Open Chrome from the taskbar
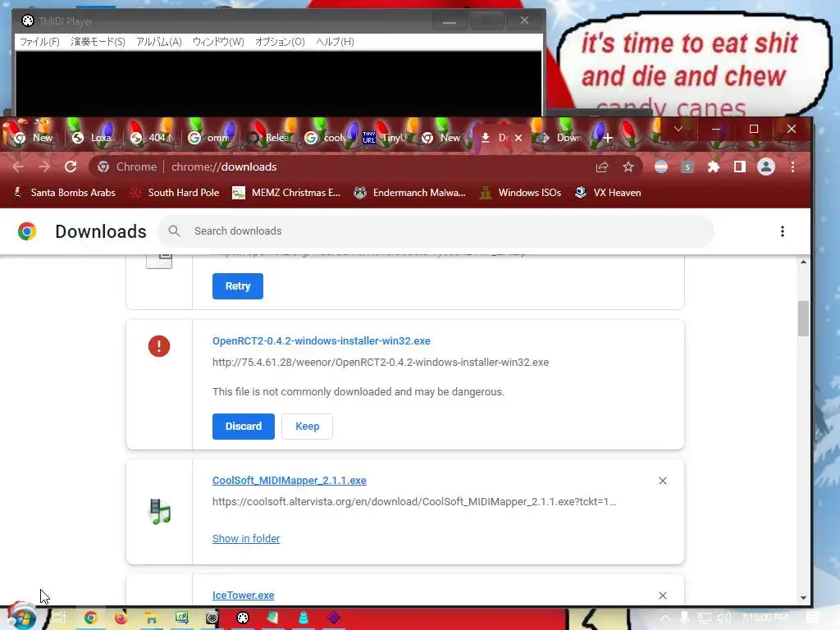 (90, 619)
